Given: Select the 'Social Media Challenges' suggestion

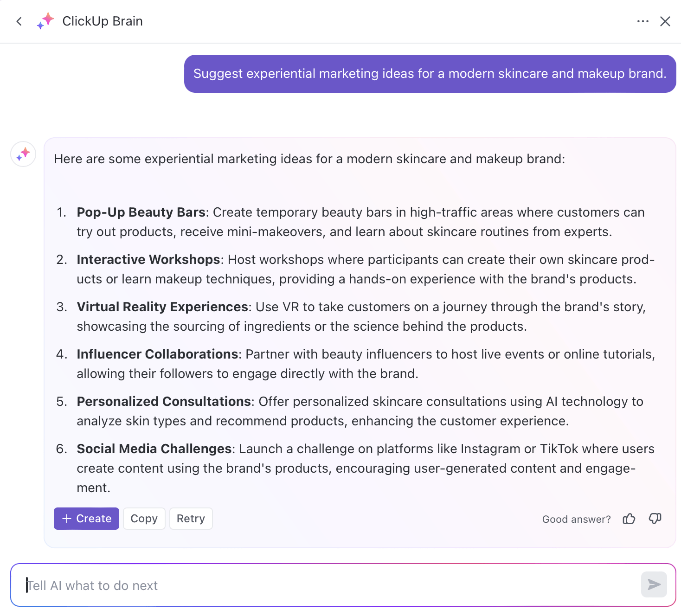Looking at the screenshot, I should pos(154,449).
